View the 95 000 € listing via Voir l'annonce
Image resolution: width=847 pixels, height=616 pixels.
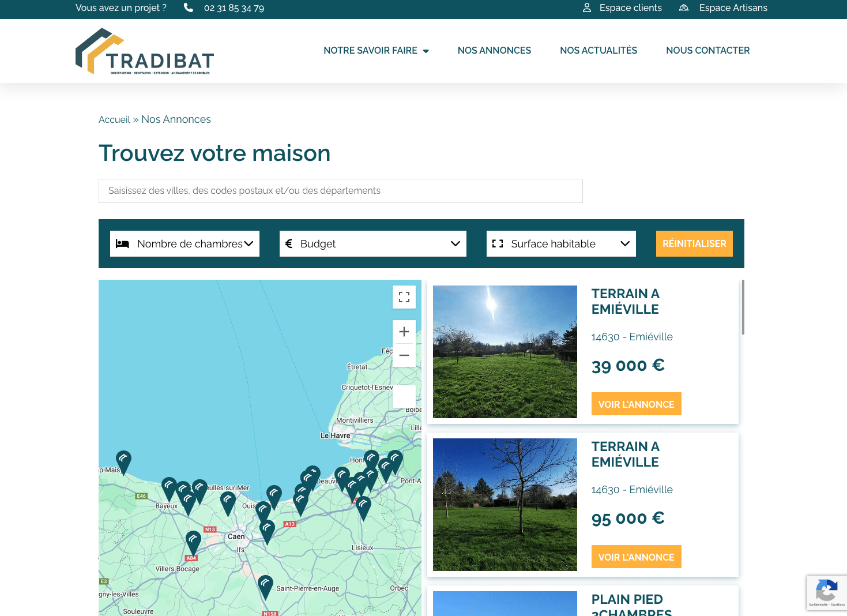click(x=636, y=557)
